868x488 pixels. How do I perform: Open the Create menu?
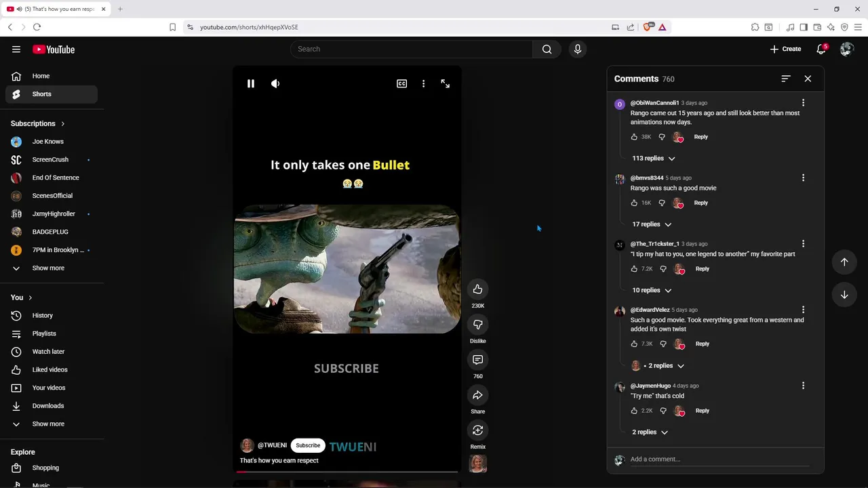[786, 49]
